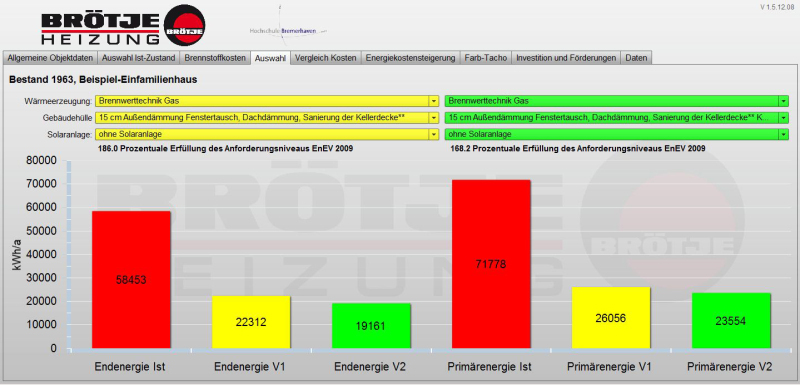Expand the yellow Wärmeerzeugung dropdown arrow

434,101
